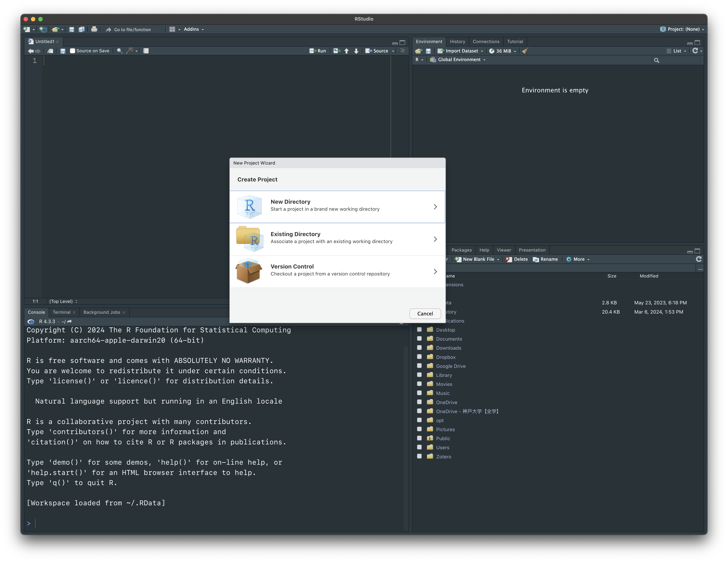The image size is (728, 562).
Task: Cancel the New Project Wizard
Action: click(x=425, y=314)
